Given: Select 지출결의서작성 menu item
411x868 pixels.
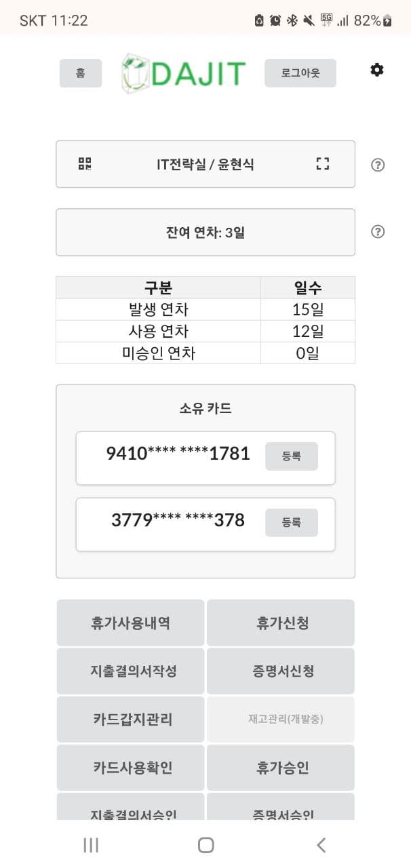Looking at the screenshot, I should 130,671.
